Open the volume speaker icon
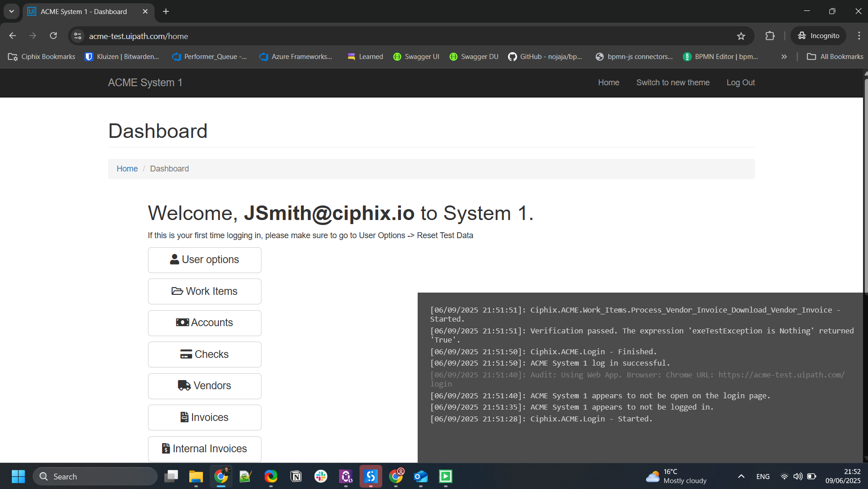 click(x=798, y=476)
